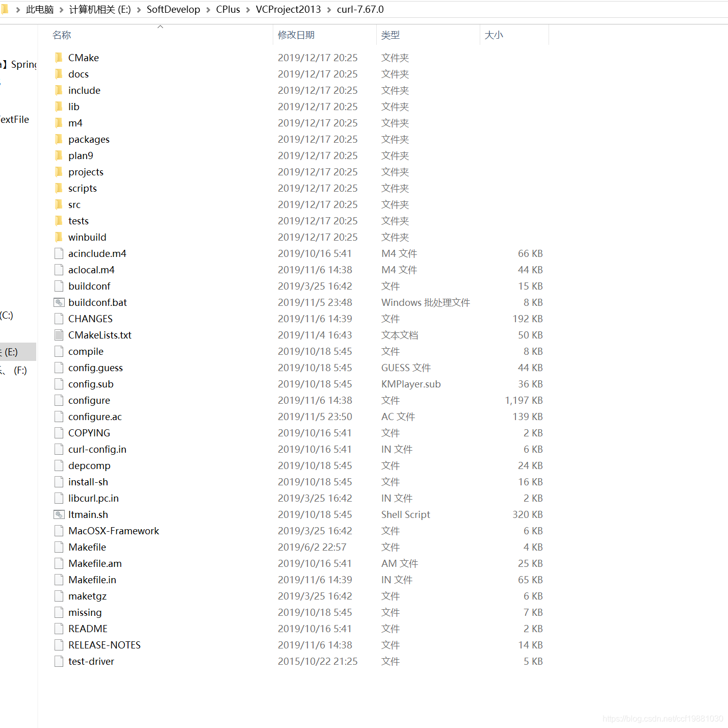Click the acinclude.m4 file icon
The image size is (728, 728).
(59, 253)
